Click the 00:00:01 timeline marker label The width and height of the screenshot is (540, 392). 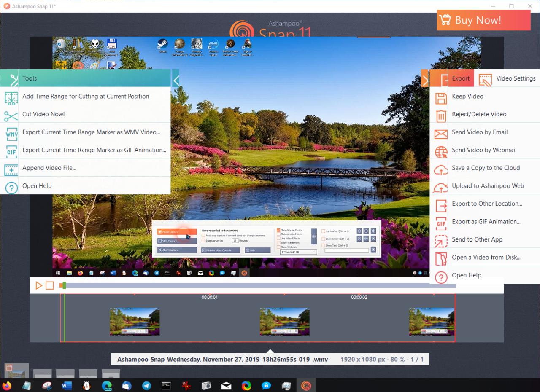(210, 298)
